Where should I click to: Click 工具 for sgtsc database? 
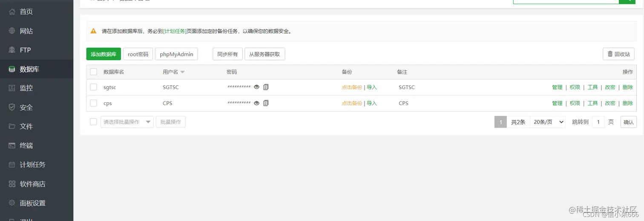point(592,87)
